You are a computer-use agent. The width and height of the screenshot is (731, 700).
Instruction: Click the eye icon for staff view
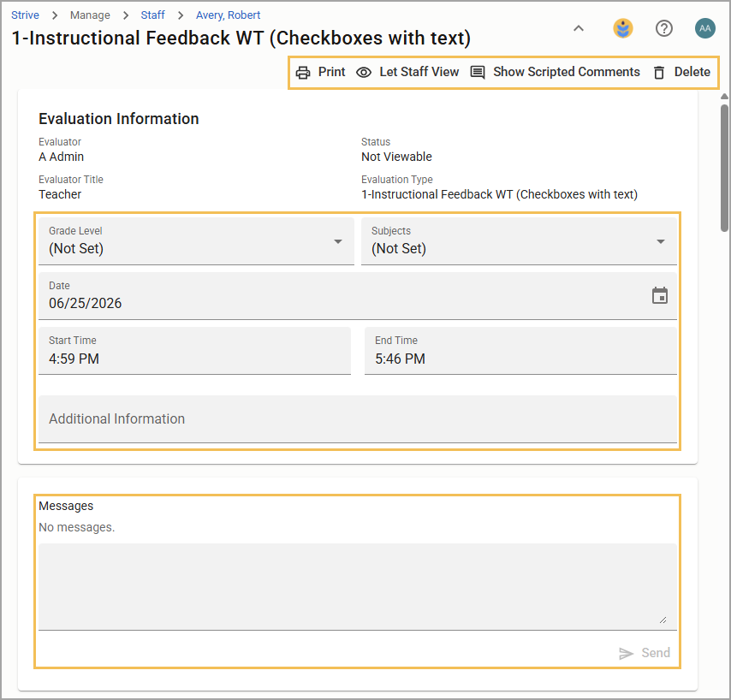pos(364,72)
